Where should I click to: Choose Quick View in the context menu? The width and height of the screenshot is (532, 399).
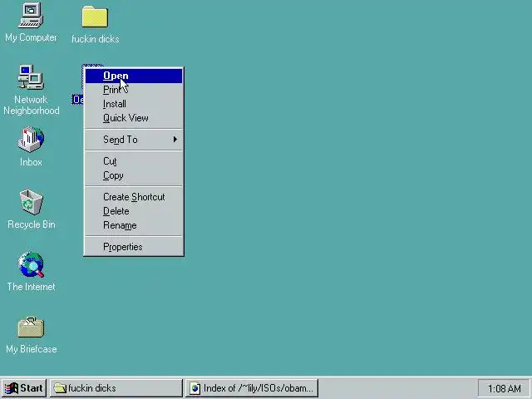tap(134, 118)
